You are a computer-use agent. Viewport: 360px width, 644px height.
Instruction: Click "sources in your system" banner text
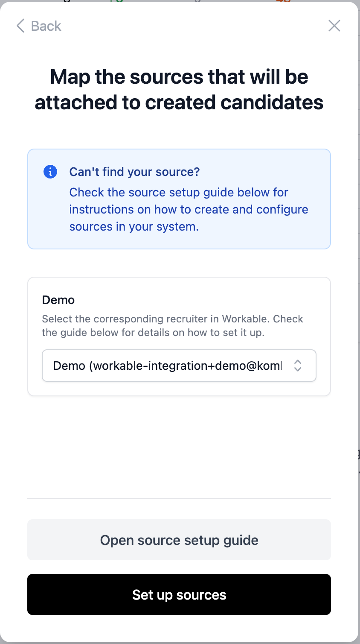[134, 227]
